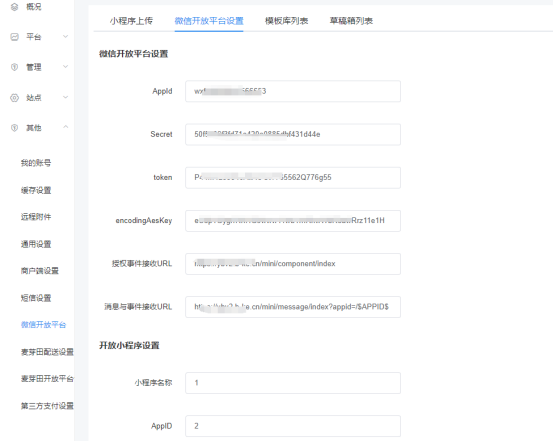553x441 pixels.
Task: Click the 授权事件接收URL input field
Action: click(x=293, y=264)
